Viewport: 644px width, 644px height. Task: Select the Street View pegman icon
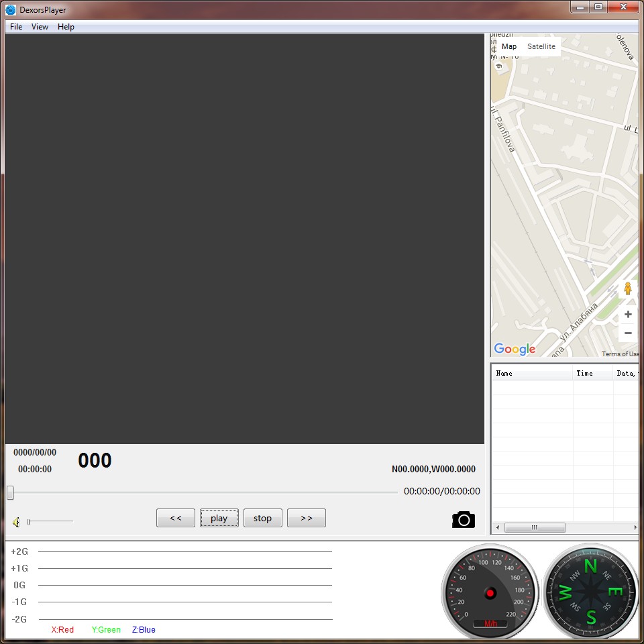[x=628, y=288]
